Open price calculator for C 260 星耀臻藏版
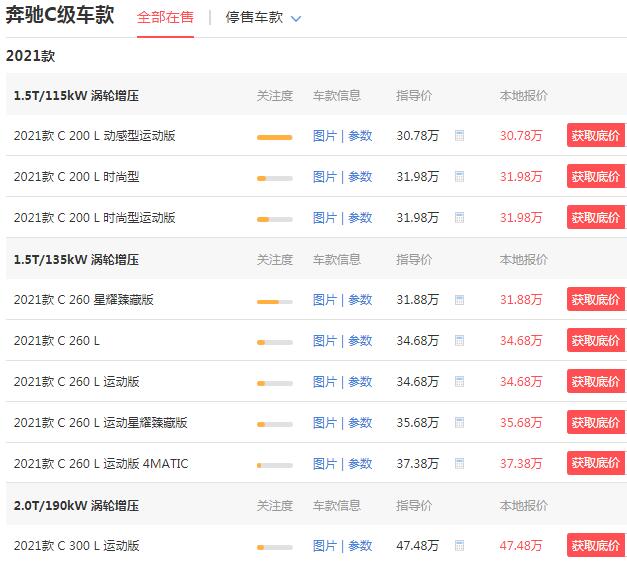This screenshot has width=627, height=564. pyautogui.click(x=459, y=300)
